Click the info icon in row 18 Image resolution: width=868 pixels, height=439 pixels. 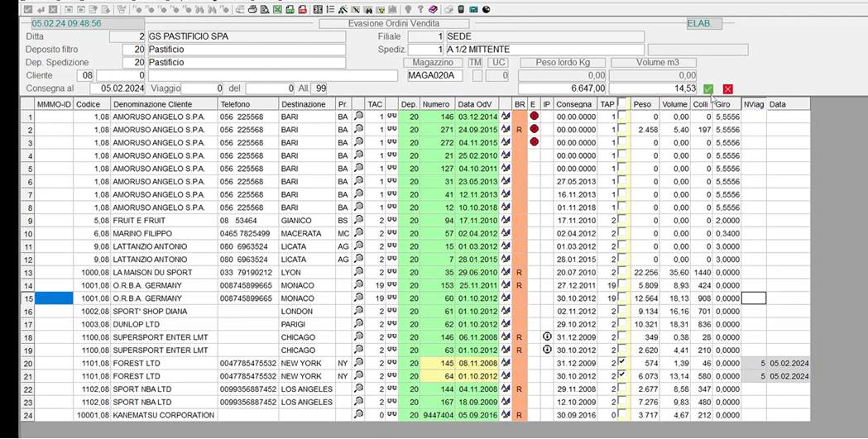tap(547, 337)
